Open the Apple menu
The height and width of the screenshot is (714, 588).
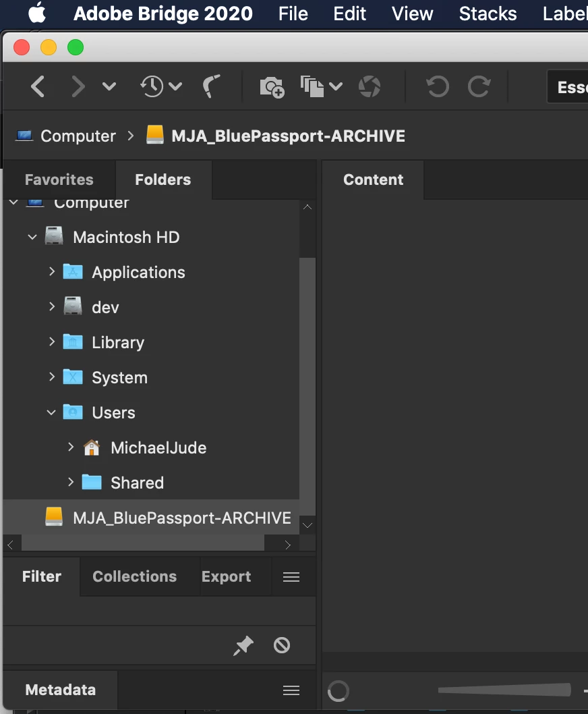pyautogui.click(x=37, y=13)
